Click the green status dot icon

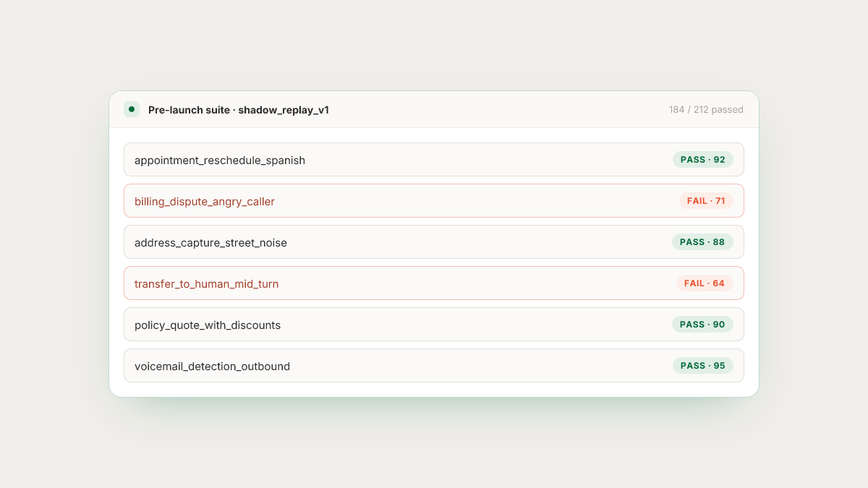click(131, 109)
